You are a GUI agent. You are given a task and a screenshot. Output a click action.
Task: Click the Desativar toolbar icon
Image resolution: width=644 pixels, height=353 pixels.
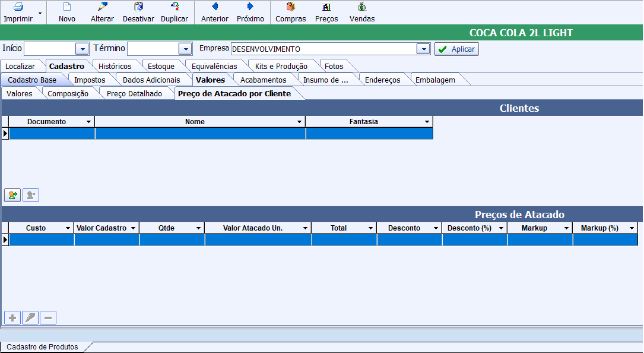point(138,7)
